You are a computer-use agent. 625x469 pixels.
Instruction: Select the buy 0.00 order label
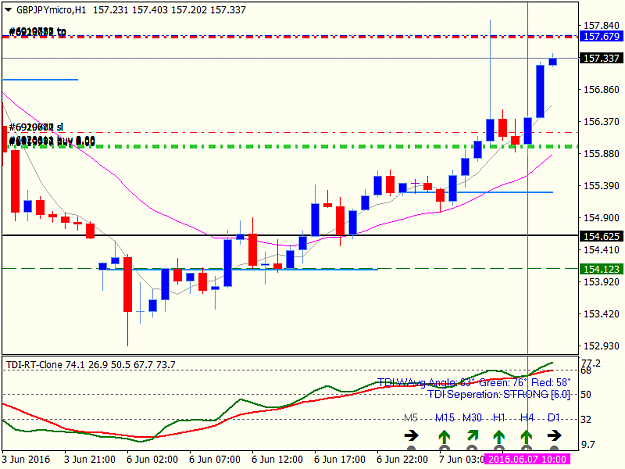point(51,141)
